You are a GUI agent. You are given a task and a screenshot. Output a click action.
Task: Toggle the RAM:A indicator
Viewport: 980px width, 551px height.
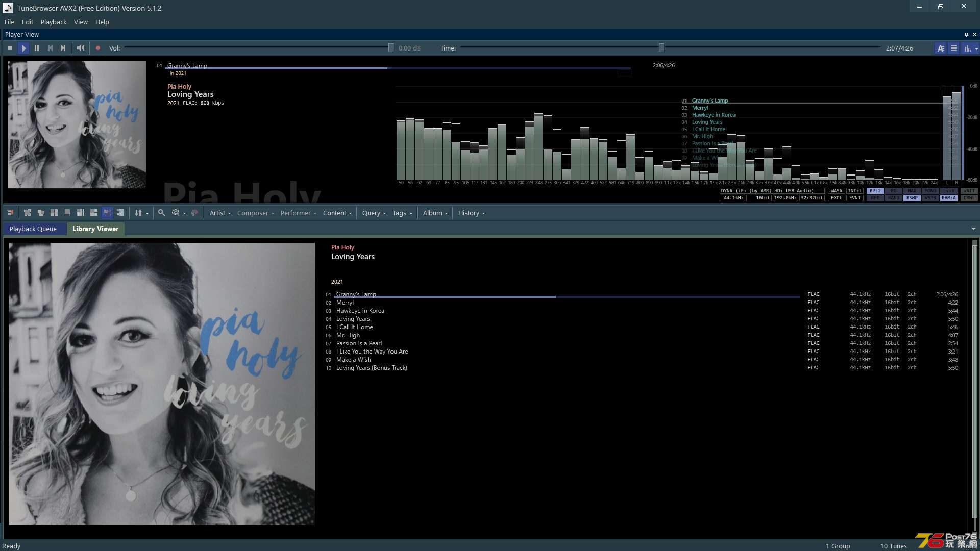tap(949, 198)
